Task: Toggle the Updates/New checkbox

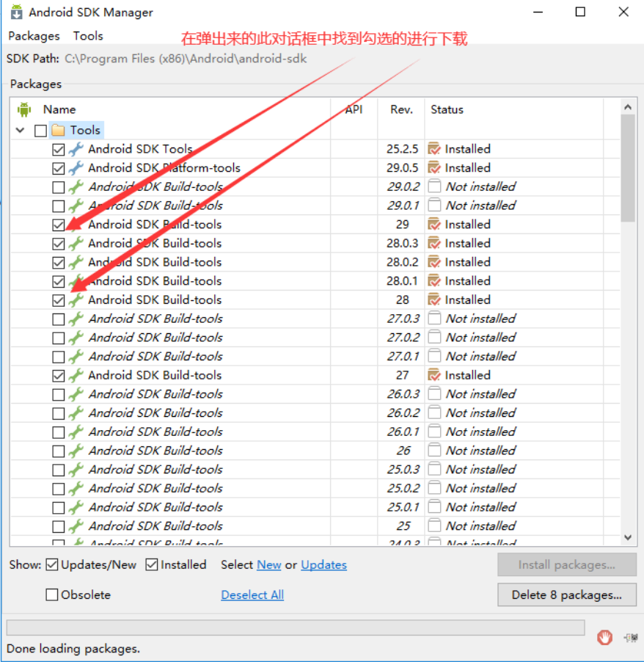Action: point(52,564)
